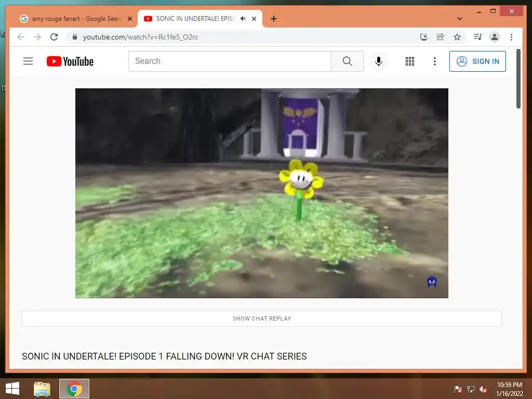
Task: Go to the YouTube home logo
Action: (70, 61)
